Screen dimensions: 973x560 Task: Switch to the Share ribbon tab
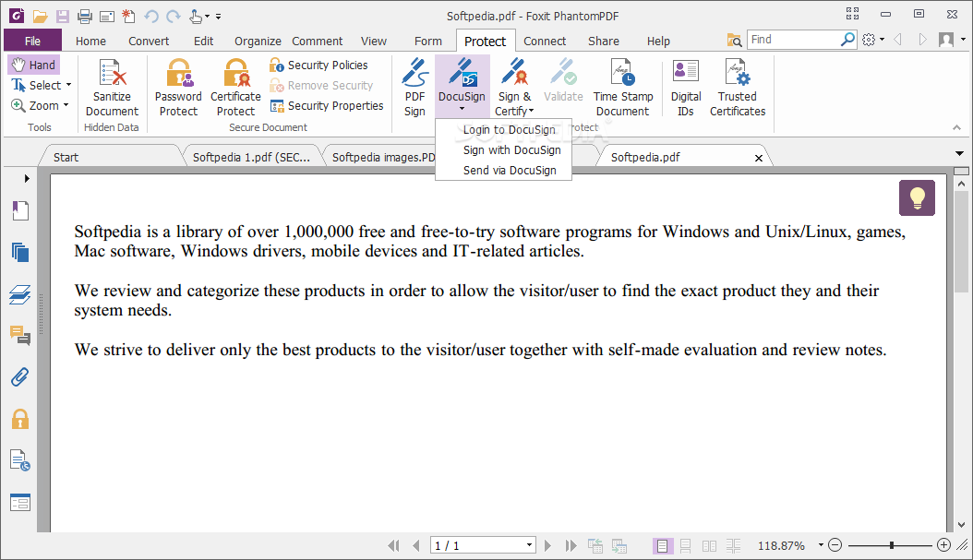604,42
